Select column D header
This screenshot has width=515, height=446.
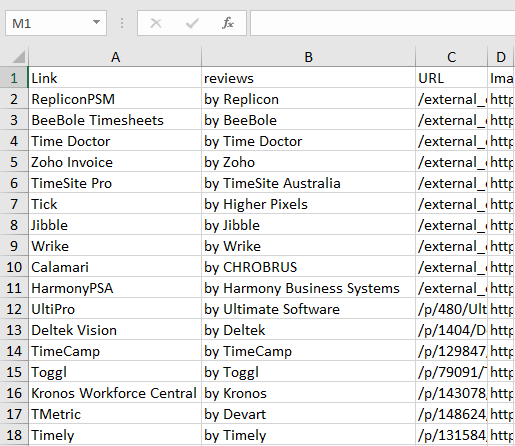(501, 57)
